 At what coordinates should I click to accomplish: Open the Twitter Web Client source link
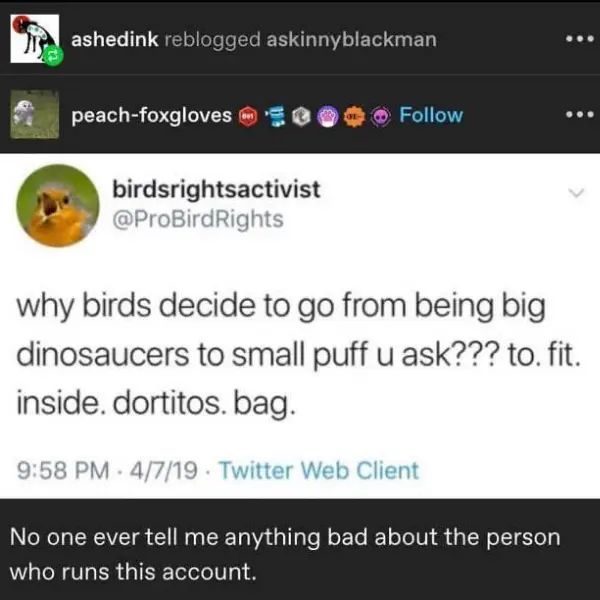pyautogui.click(x=319, y=469)
